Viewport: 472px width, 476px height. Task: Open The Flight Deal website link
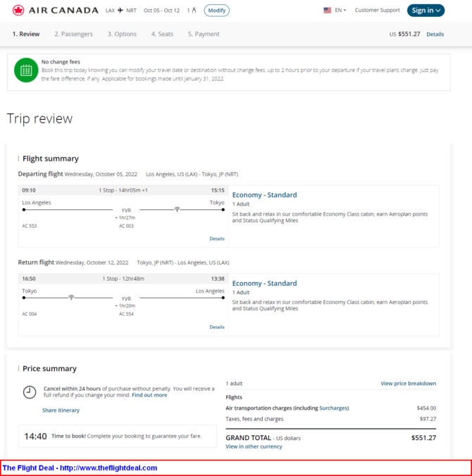tap(80, 468)
